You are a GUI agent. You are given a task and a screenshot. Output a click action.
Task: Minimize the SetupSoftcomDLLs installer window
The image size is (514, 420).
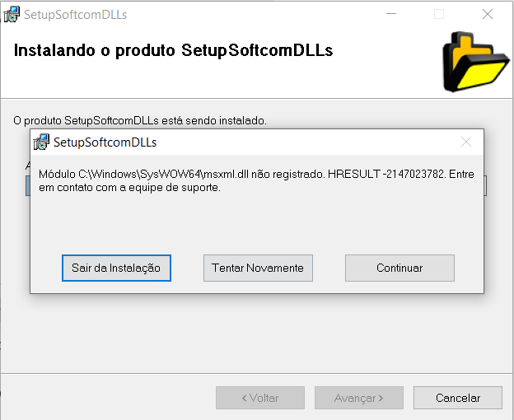click(x=391, y=14)
